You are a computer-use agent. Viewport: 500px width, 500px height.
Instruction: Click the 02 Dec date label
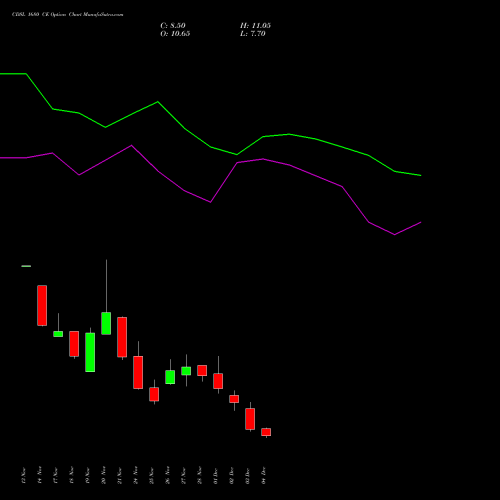coord(231,475)
